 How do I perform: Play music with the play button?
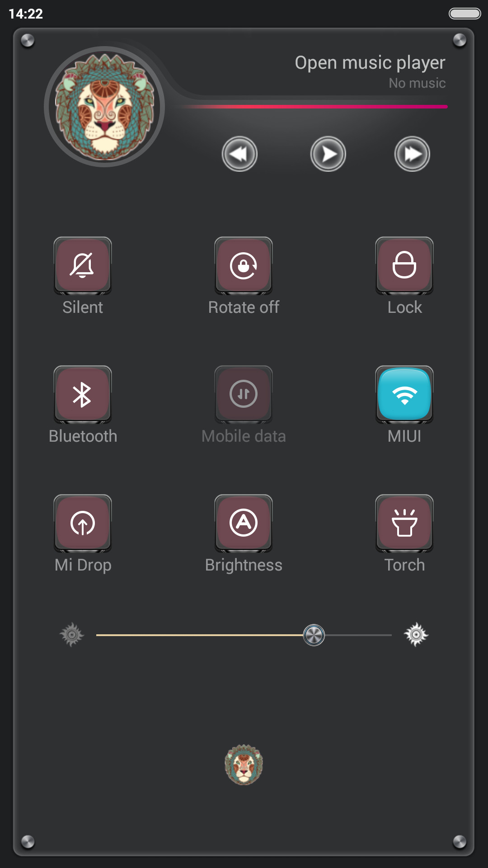coord(328,154)
